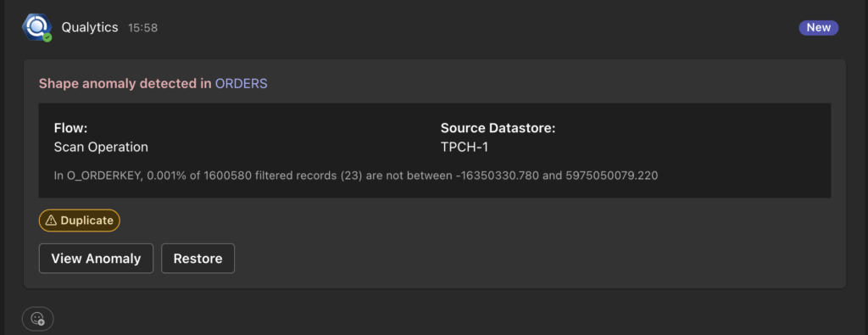Click the View Anomaly button
Image resolution: width=868 pixels, height=335 pixels.
(96, 259)
